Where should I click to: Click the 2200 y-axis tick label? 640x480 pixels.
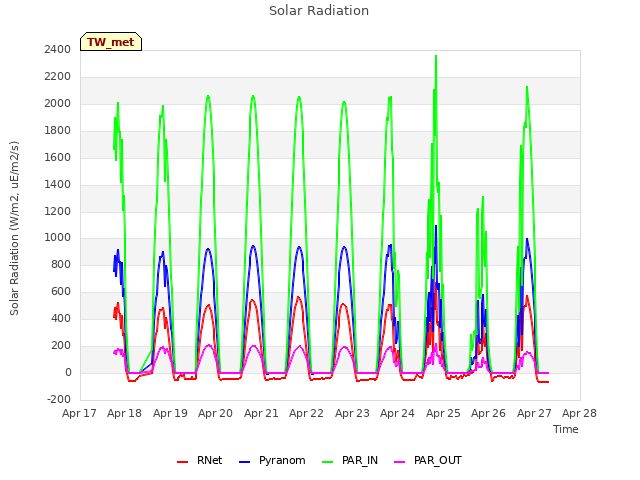point(58,76)
